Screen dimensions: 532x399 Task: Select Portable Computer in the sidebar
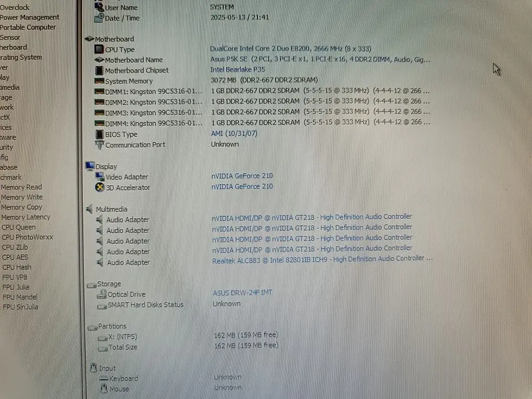click(28, 27)
